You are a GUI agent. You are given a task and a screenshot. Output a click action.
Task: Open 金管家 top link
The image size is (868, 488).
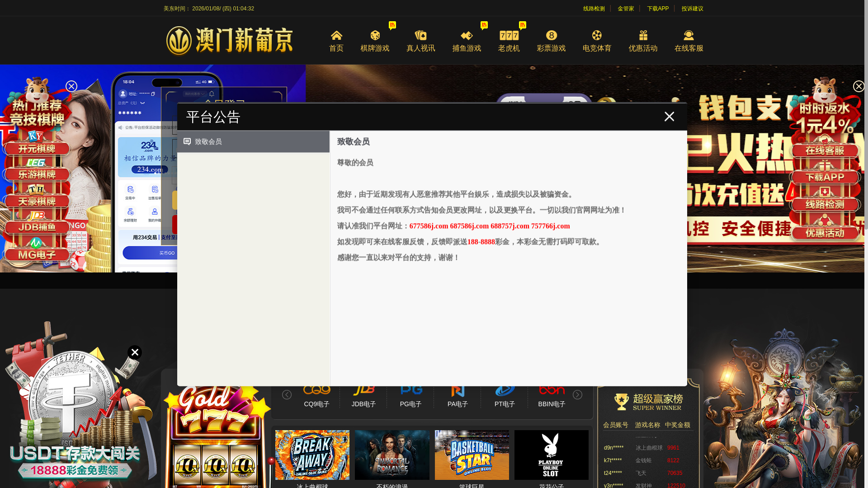626,9
